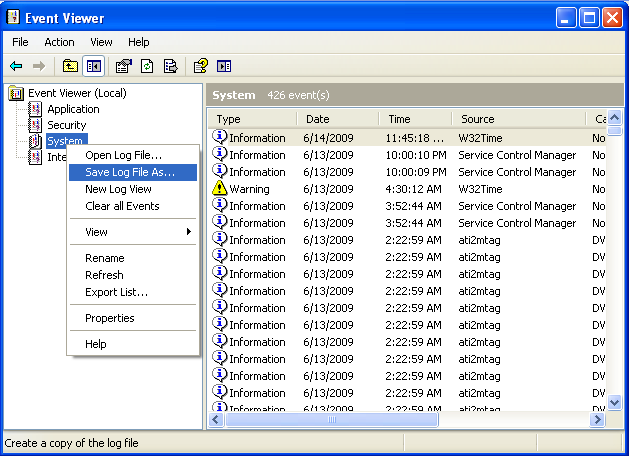The width and height of the screenshot is (629, 456).
Task: Toggle the Show/Hide Console Tree icon
Action: [93, 66]
